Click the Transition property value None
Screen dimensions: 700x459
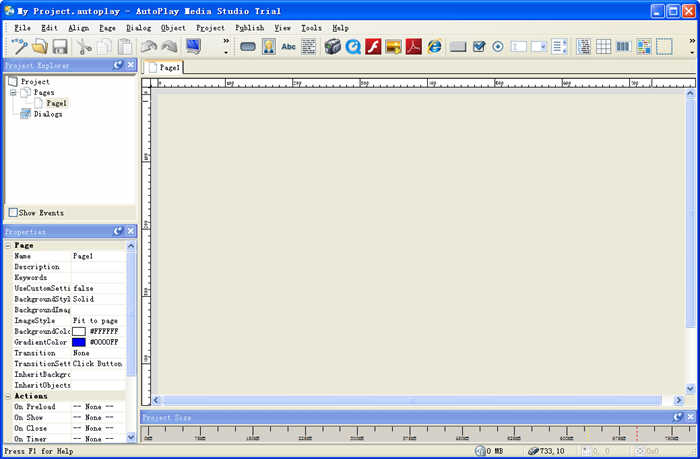tap(98, 353)
